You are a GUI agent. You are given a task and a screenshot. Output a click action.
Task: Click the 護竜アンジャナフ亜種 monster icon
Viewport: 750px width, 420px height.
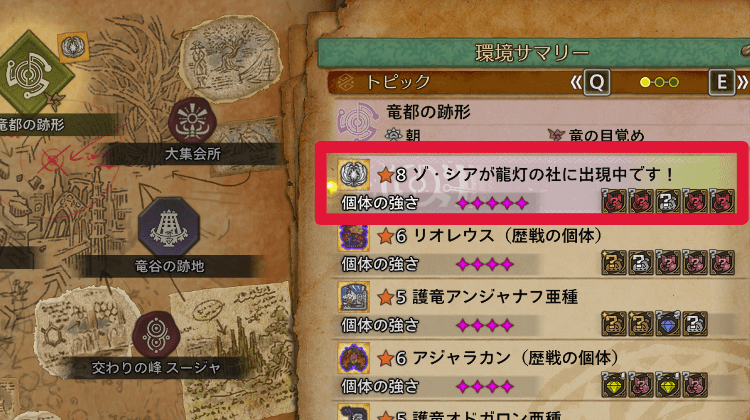354,297
